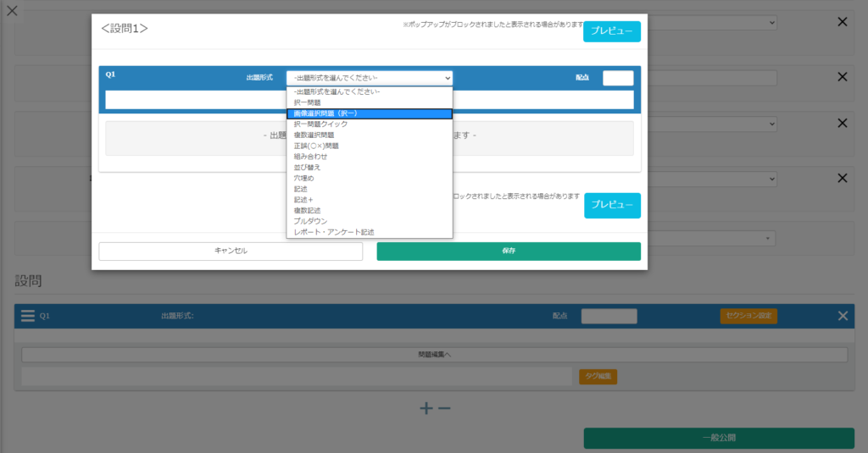This screenshot has width=868, height=453.
Task: Open タグ編集 button
Action: [x=598, y=377]
